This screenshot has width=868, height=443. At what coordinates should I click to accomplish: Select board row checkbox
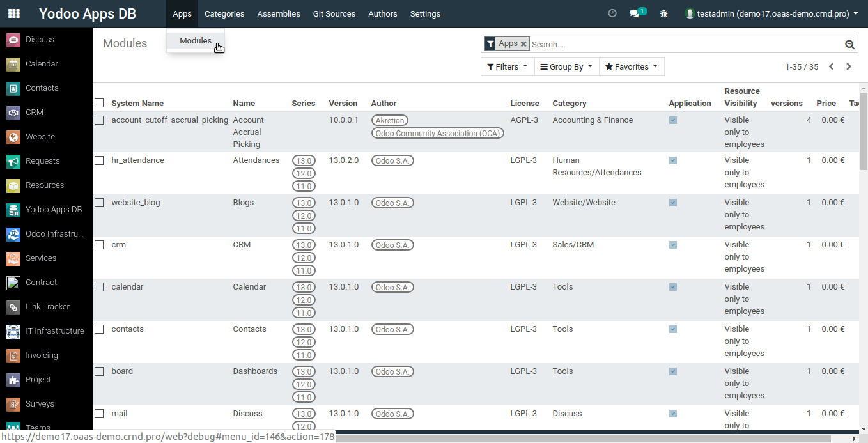99,371
